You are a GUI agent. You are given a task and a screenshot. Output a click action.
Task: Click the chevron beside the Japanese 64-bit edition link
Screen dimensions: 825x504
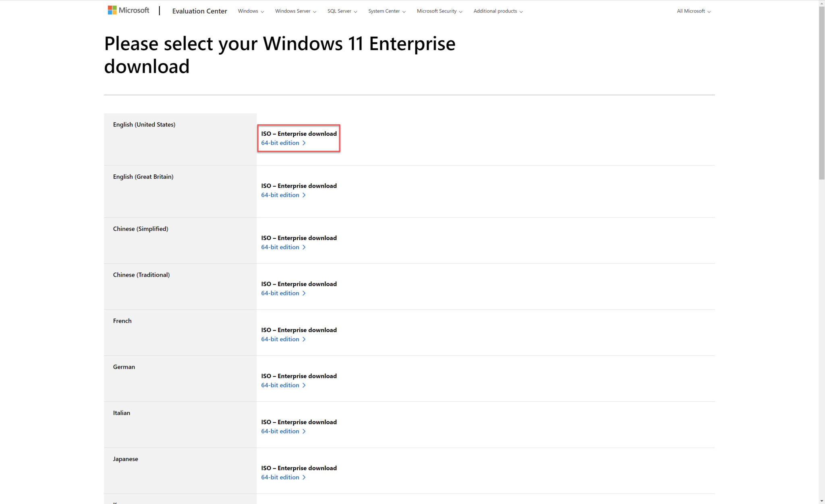(x=305, y=477)
